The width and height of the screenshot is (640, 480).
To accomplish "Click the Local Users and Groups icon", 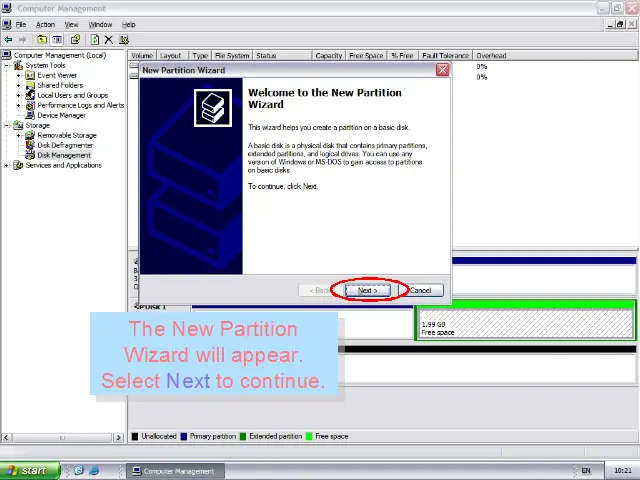I will pos(30,95).
